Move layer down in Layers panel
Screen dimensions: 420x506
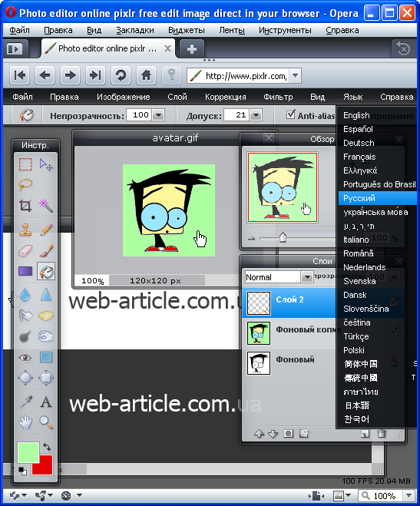click(x=273, y=434)
